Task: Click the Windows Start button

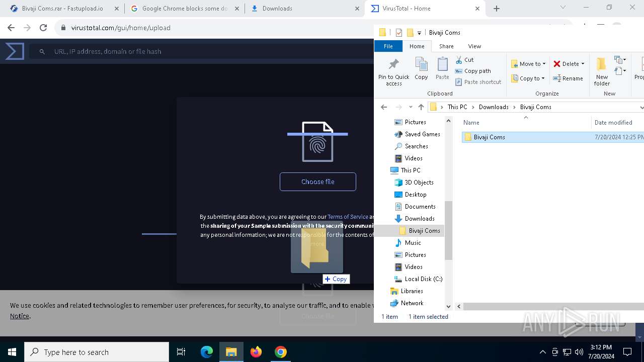Action: coord(12,352)
